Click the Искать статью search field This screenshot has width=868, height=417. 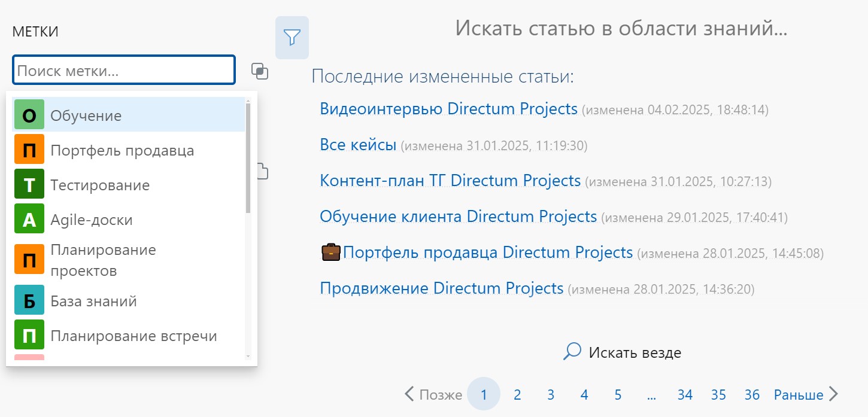pyautogui.click(x=621, y=29)
